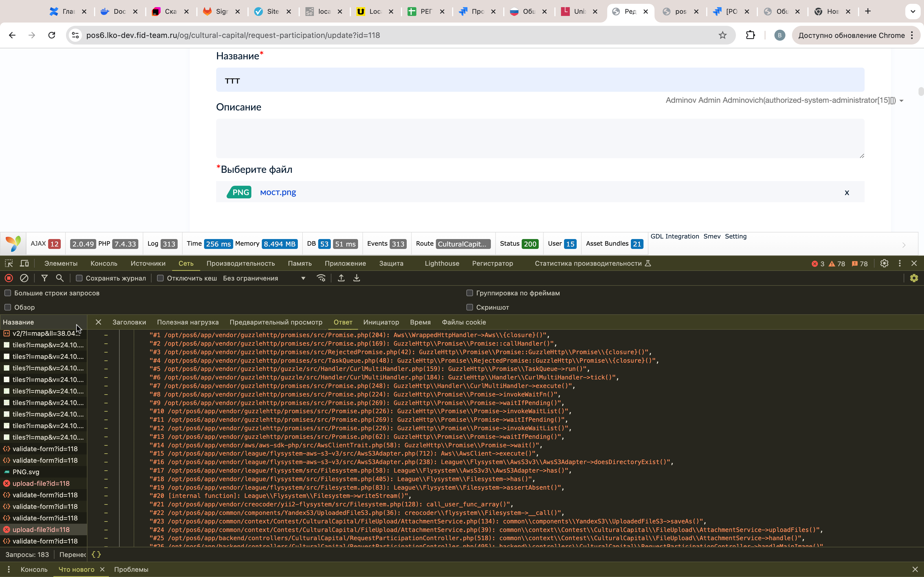Open the мост.png file link

[277, 192]
